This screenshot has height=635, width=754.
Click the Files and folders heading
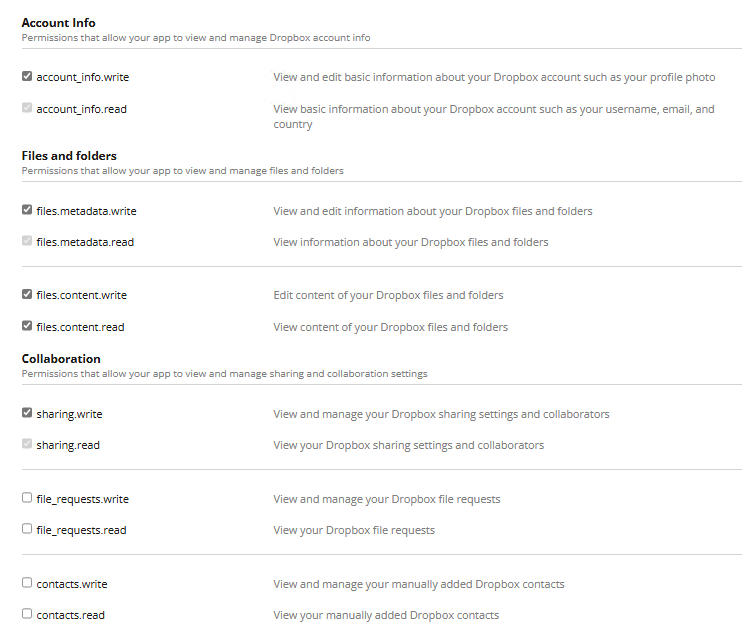tap(69, 156)
